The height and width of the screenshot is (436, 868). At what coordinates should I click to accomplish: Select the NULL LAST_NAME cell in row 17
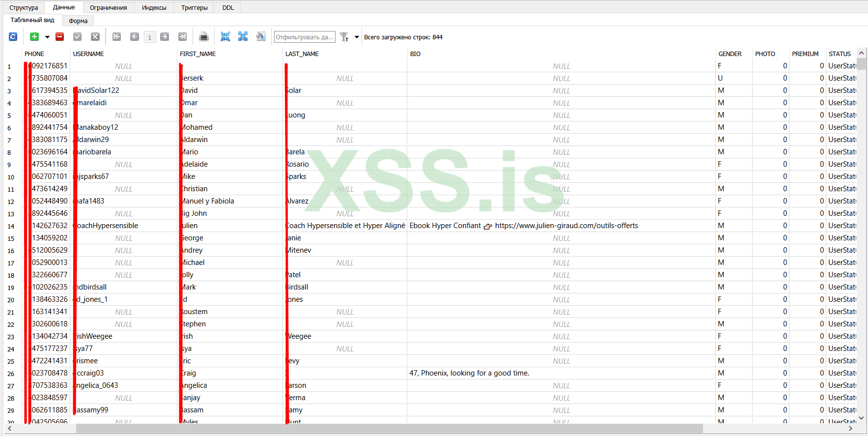[x=345, y=262]
